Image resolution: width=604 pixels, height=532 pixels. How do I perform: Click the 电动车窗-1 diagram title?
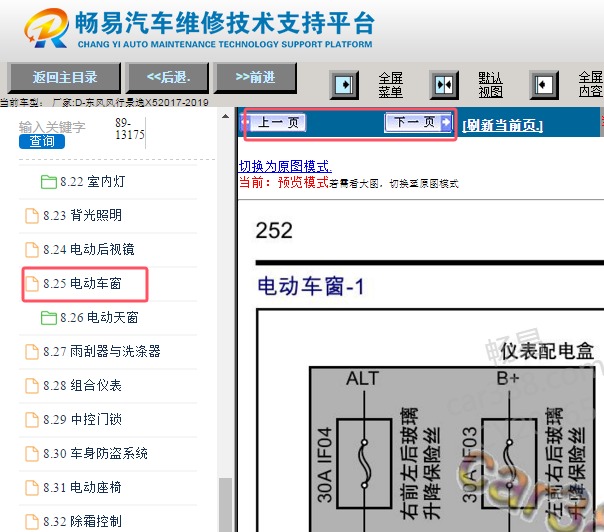tap(310, 287)
